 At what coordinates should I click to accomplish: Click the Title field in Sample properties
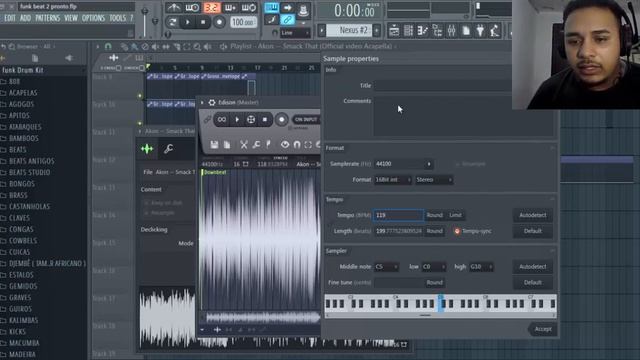[x=443, y=85]
